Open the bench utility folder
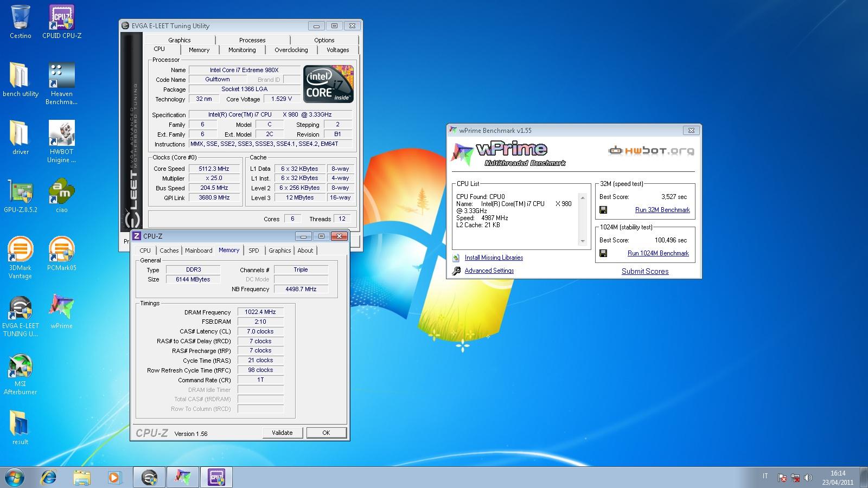The height and width of the screenshot is (488, 868). pyautogui.click(x=21, y=80)
